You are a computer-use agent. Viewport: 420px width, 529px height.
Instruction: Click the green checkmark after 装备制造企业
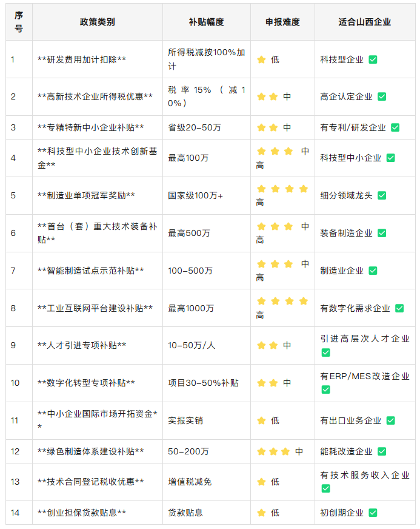382,233
